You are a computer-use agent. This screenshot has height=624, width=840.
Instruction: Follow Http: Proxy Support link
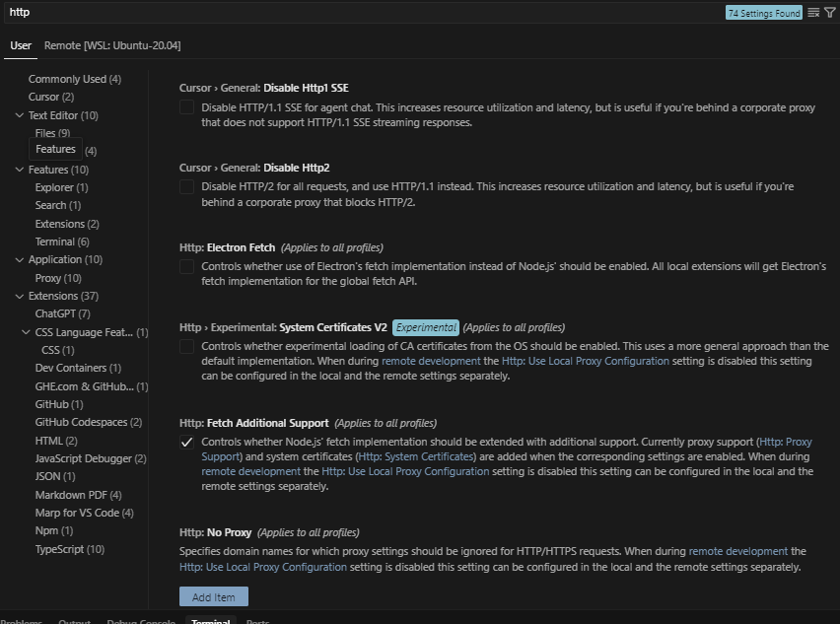786,442
